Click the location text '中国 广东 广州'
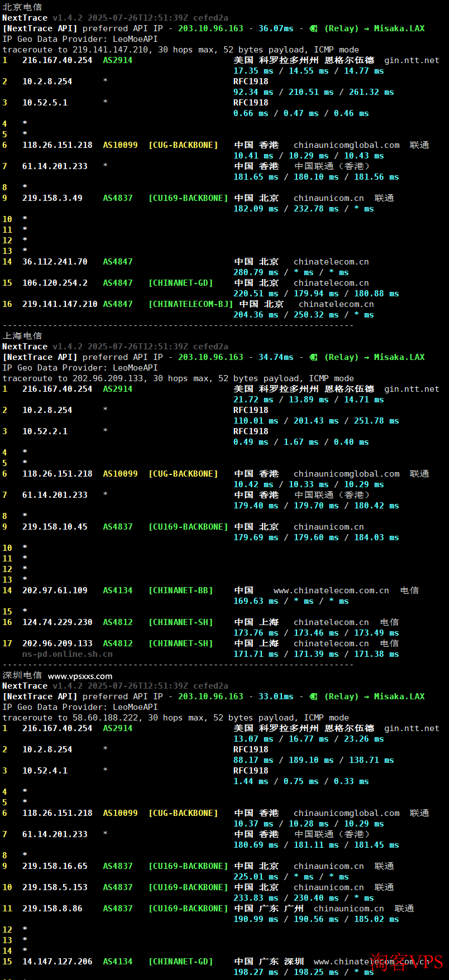Screen dimensions: 449x980 (x=269, y=909)
